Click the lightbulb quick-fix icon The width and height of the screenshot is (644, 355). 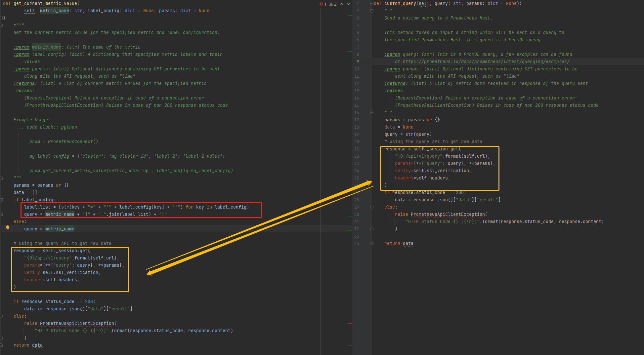7,227
